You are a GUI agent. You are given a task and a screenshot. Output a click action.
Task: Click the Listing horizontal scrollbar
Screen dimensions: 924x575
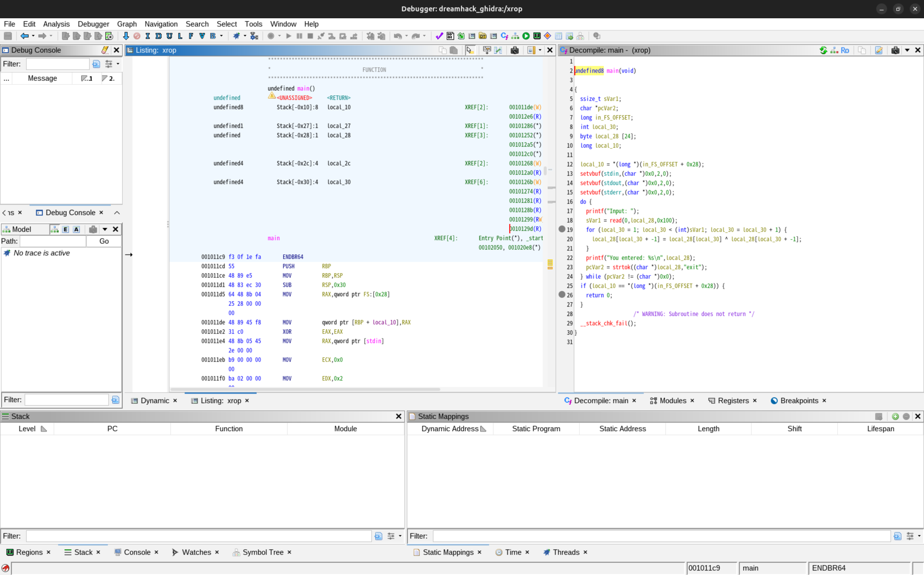coord(305,389)
